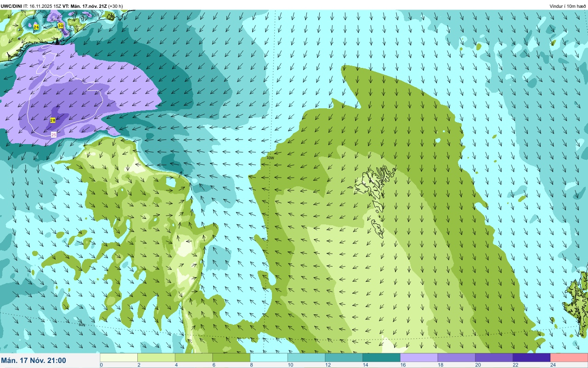Click the 60N latitude label
Viewport: 588px width, 368px height.
[82, 325]
